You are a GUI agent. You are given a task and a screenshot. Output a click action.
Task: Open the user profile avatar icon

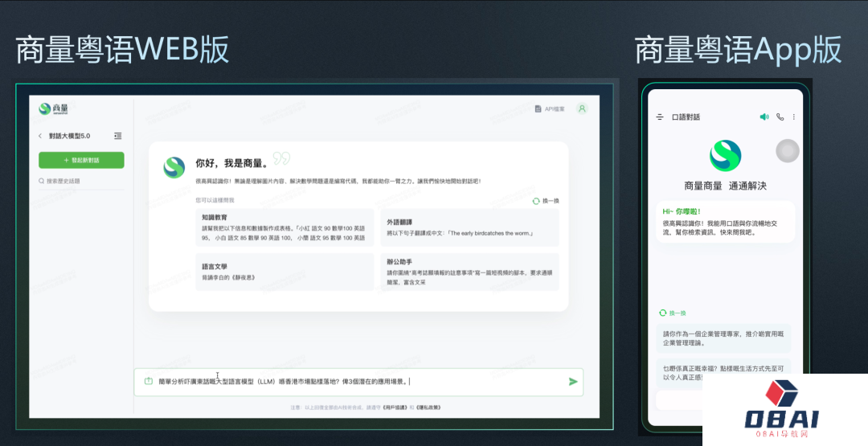tap(582, 108)
